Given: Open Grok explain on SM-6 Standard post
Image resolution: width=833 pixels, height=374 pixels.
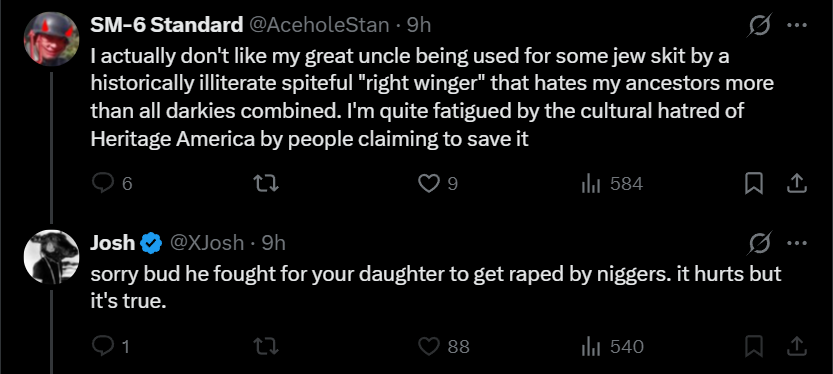Looking at the screenshot, I should pyautogui.click(x=760, y=25).
